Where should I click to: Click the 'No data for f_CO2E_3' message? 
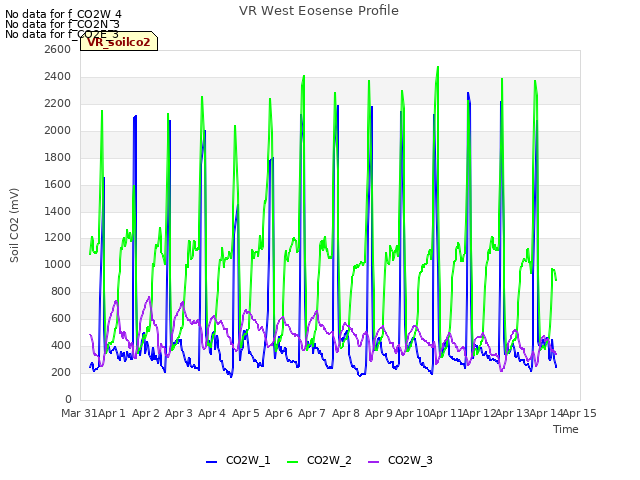point(62,34)
